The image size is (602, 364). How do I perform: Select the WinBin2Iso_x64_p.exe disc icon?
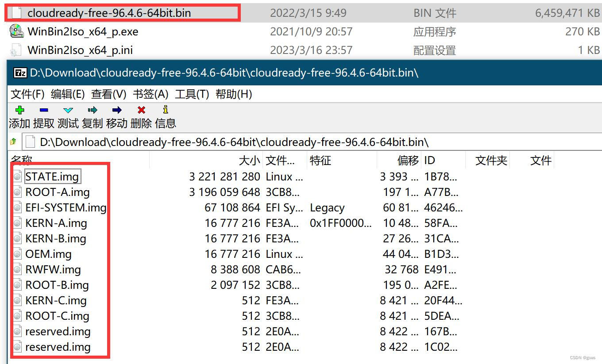pos(16,31)
